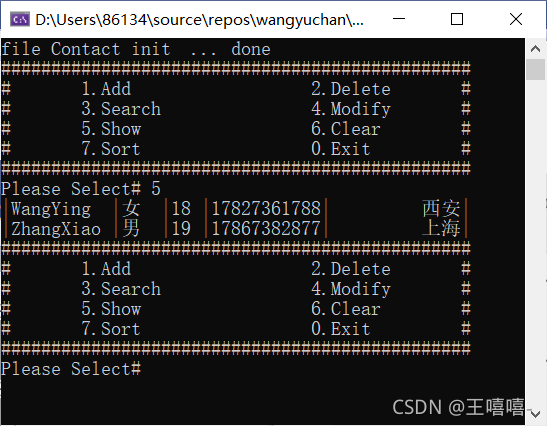Click '3. Search' in the first menu
This screenshot has width=547, height=426.
click(x=121, y=109)
